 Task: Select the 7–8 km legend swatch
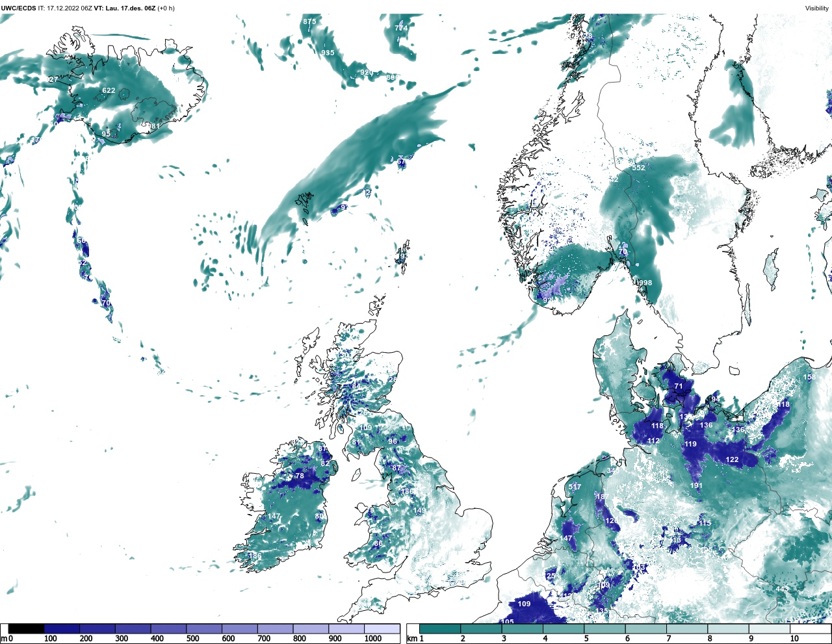point(688,629)
